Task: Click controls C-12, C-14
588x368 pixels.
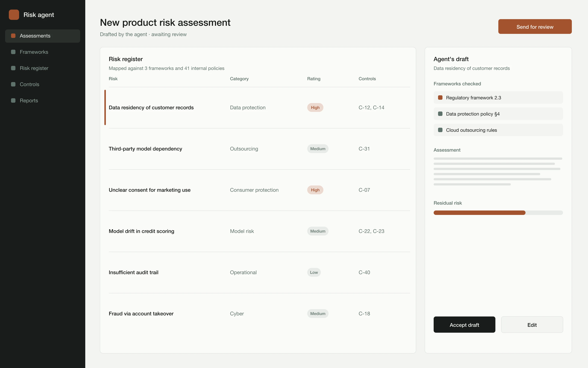Action: tap(371, 108)
